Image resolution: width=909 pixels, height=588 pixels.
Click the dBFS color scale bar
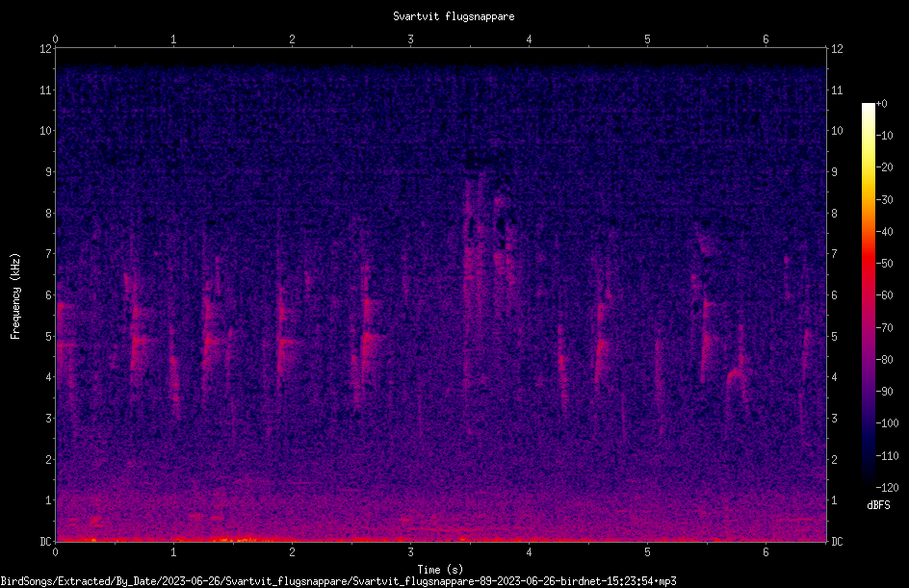pos(868,295)
